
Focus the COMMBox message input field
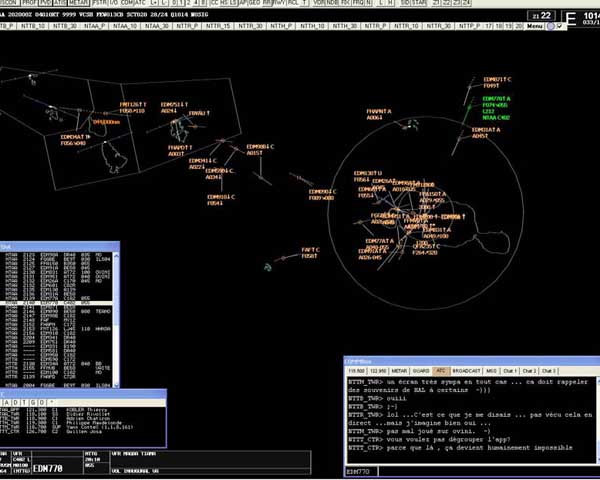point(489,472)
